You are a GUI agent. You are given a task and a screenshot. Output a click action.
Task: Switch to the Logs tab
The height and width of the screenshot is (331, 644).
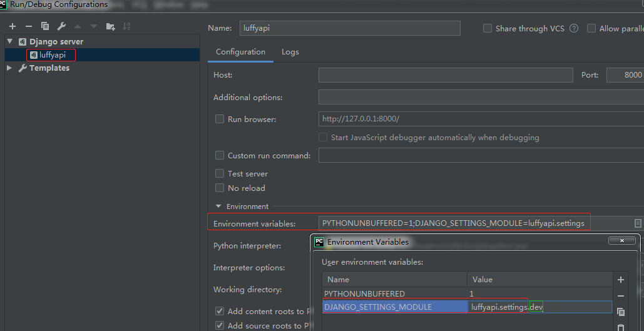click(290, 52)
